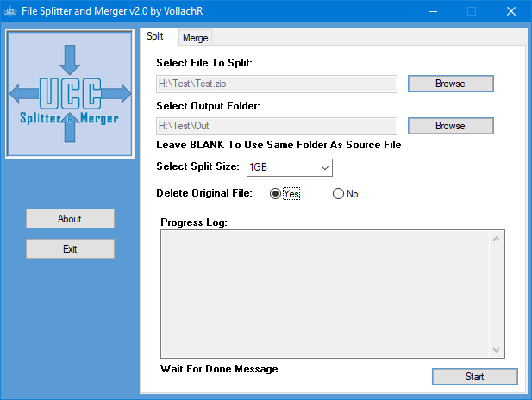532x400 pixels.
Task: Switch to the Split tab
Action: (155, 36)
